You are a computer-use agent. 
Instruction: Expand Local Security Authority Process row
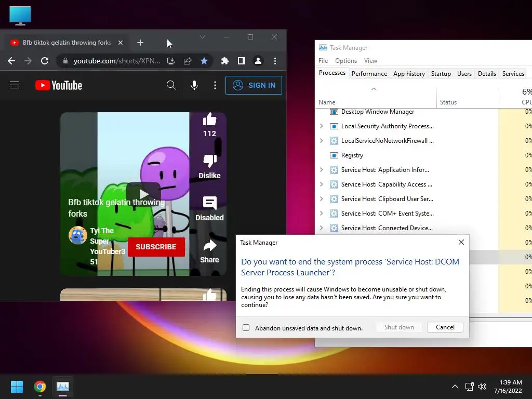(x=321, y=126)
